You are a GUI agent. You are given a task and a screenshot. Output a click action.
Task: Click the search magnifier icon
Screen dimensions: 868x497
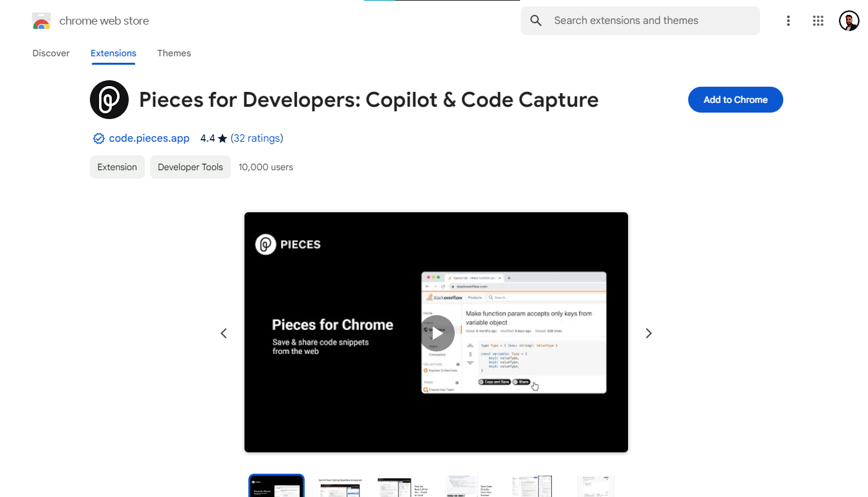[536, 20]
